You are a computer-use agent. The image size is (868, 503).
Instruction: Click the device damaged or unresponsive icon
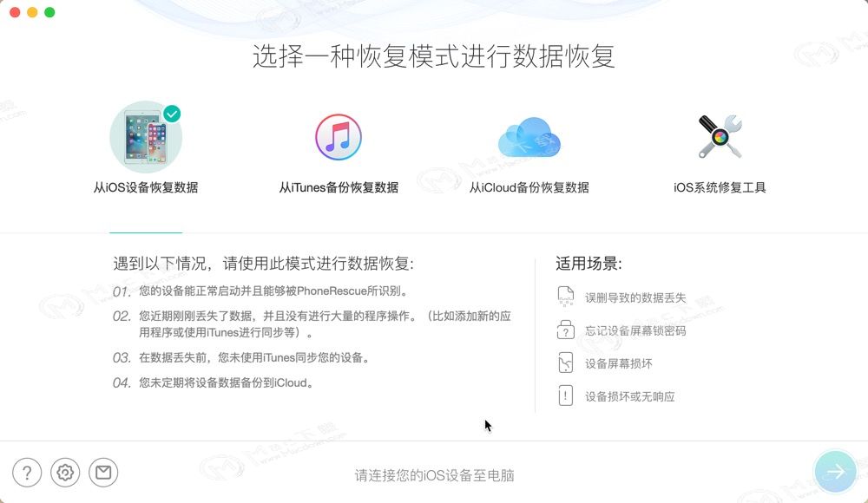pyautogui.click(x=565, y=395)
